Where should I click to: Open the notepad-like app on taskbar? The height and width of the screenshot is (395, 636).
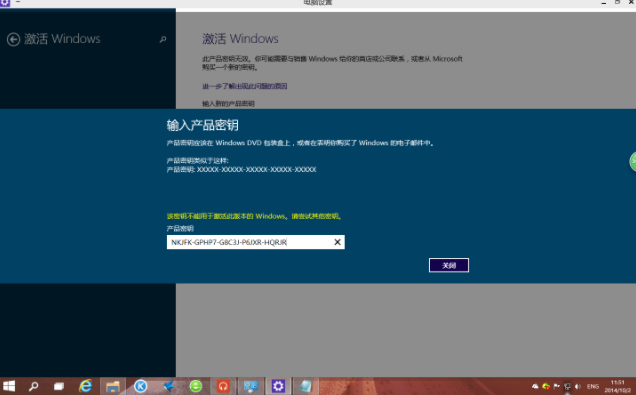click(305, 386)
